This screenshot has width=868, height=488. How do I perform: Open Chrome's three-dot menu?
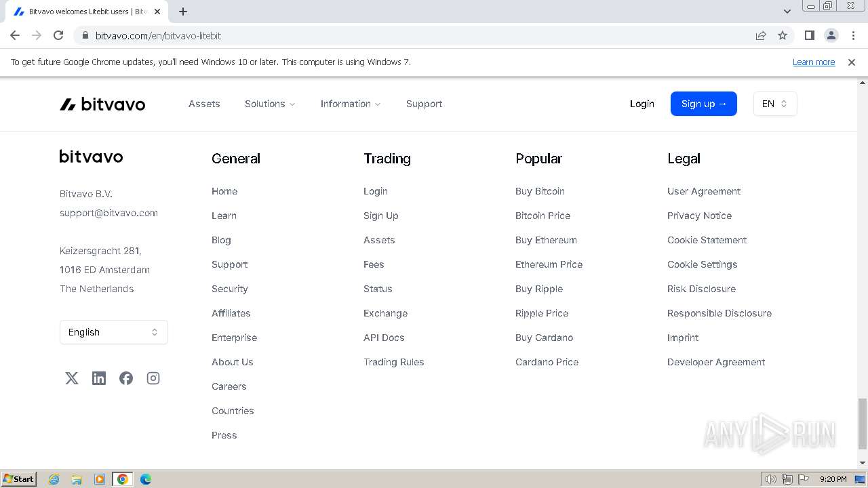click(x=853, y=35)
